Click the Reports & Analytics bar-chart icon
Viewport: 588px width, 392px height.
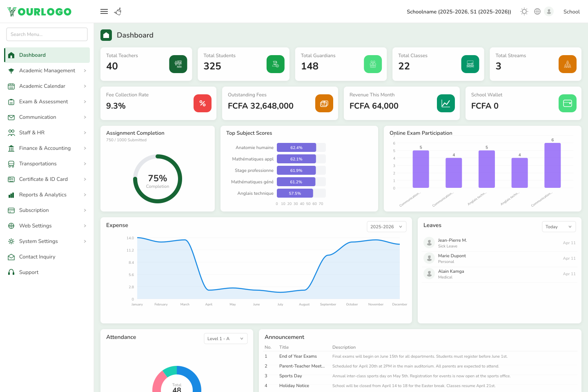[x=11, y=195]
